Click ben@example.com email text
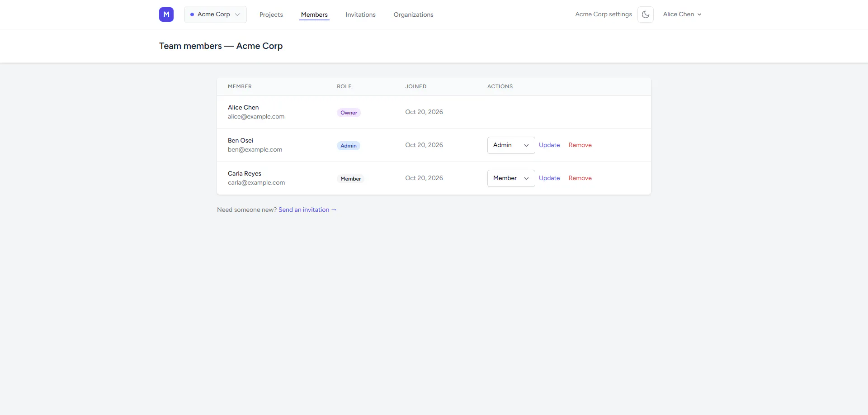 (255, 150)
